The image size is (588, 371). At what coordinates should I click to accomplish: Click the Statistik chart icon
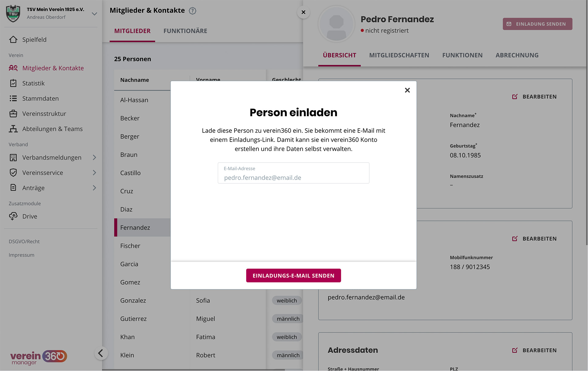point(13,83)
